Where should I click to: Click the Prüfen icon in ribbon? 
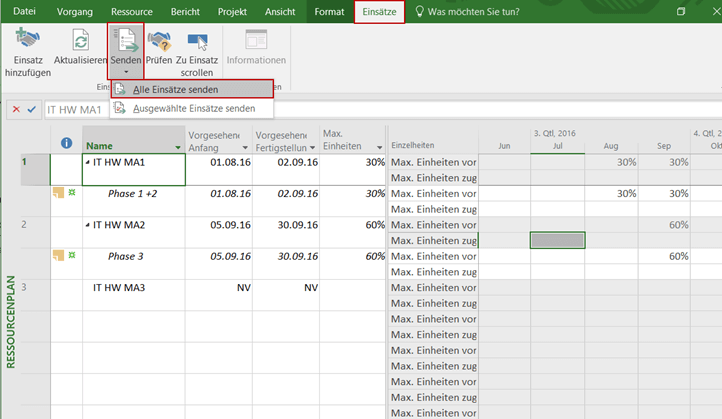159,41
